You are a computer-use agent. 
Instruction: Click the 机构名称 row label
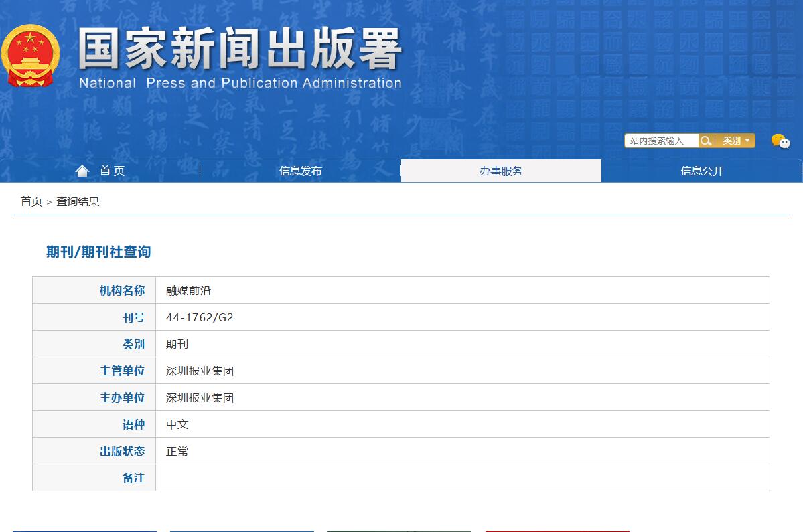pyautogui.click(x=123, y=290)
